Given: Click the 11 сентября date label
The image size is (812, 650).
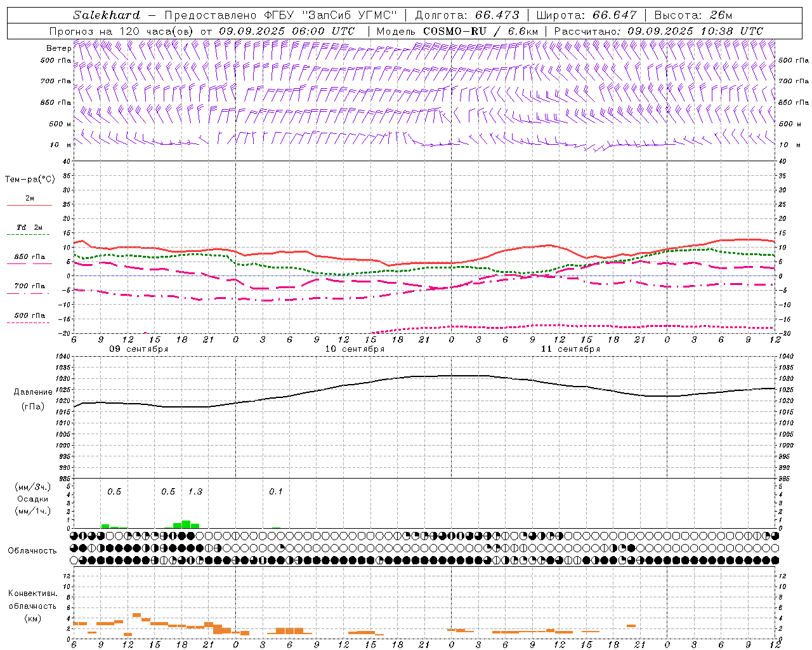Looking at the screenshot, I should pos(570,349).
